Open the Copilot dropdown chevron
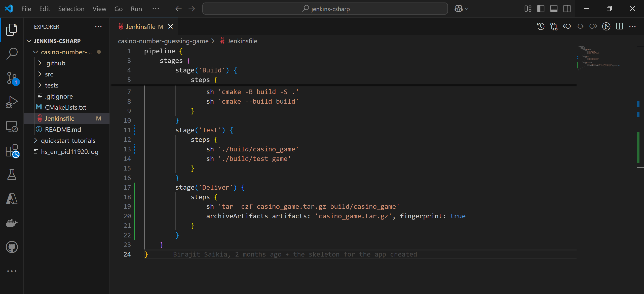The width and height of the screenshot is (644, 294). (467, 9)
